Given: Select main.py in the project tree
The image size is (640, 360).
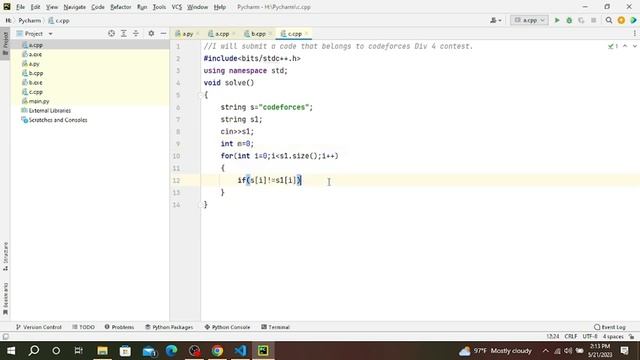Looking at the screenshot, I should tap(39, 101).
